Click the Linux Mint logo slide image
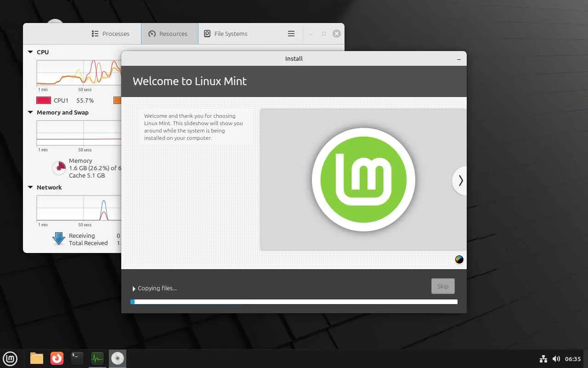 [x=363, y=179]
